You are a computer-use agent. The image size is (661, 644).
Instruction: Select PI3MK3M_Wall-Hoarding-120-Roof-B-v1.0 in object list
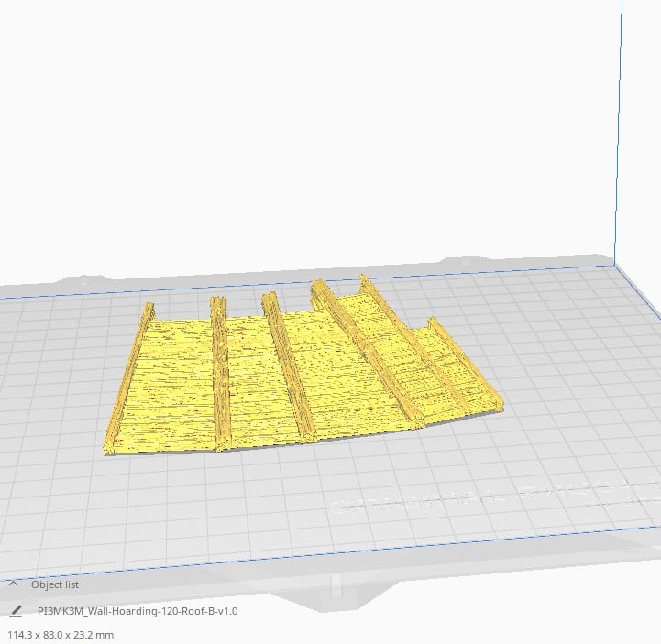(x=138, y=611)
